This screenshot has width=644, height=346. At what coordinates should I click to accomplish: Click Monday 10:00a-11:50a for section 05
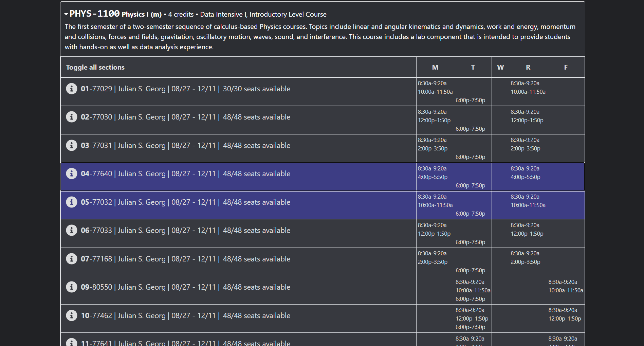pyautogui.click(x=435, y=205)
